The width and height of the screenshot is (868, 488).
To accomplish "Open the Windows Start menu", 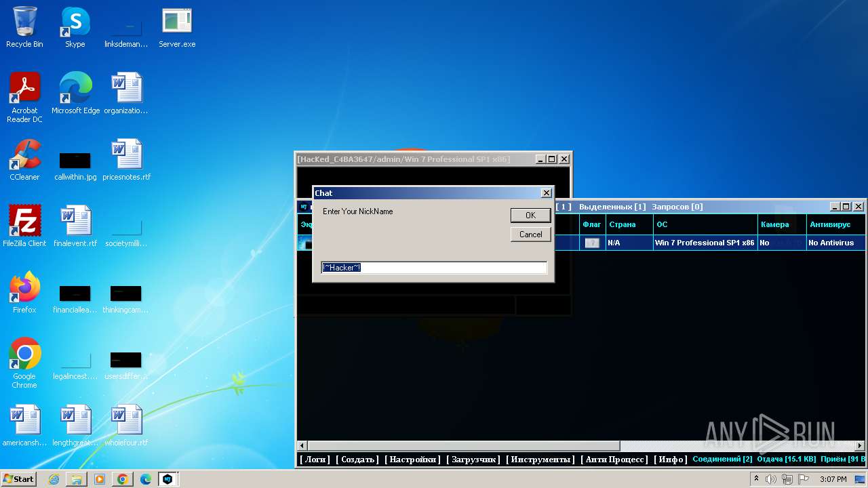I will click(19, 479).
